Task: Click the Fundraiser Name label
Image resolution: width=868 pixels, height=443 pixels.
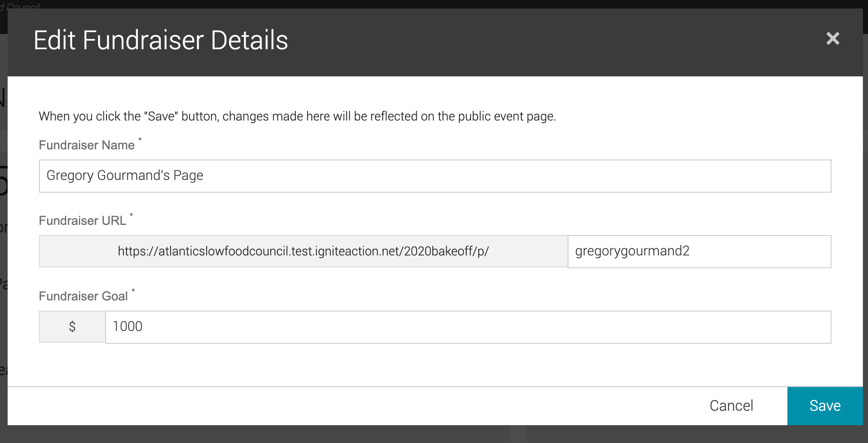Action: [x=87, y=145]
